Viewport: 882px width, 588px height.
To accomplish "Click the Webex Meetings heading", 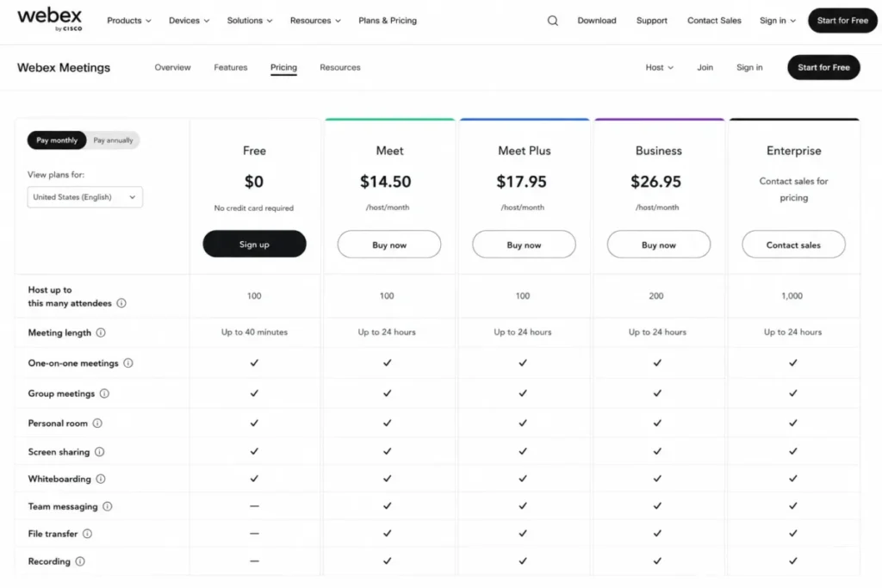I will pos(64,67).
